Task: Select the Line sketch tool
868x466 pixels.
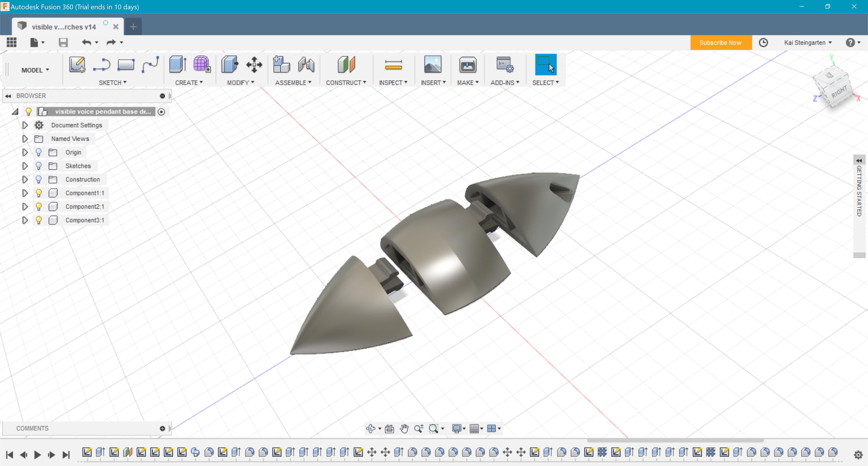Action: coord(101,64)
